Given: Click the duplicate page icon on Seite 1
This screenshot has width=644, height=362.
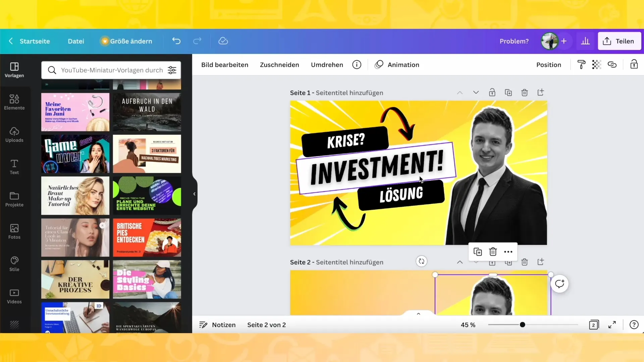Looking at the screenshot, I should point(508,93).
